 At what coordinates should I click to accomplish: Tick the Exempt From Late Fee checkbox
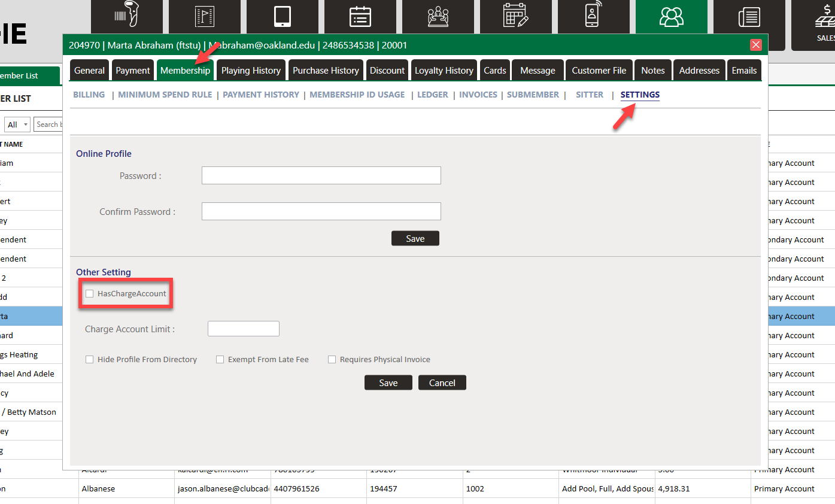[220, 360]
